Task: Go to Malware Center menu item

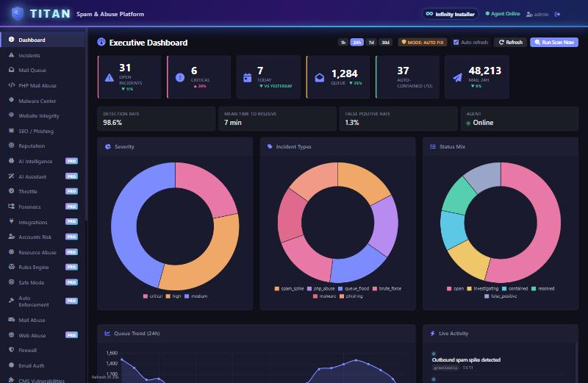Action: click(x=43, y=101)
